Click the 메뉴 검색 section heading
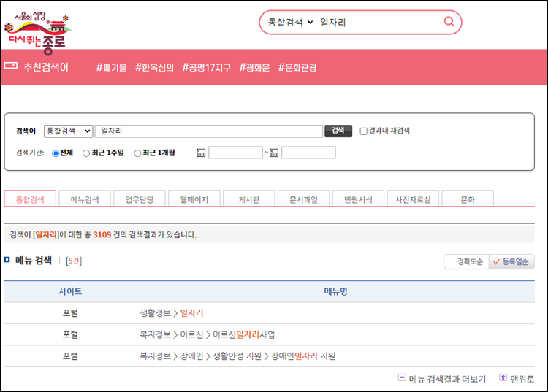 [x=34, y=261]
